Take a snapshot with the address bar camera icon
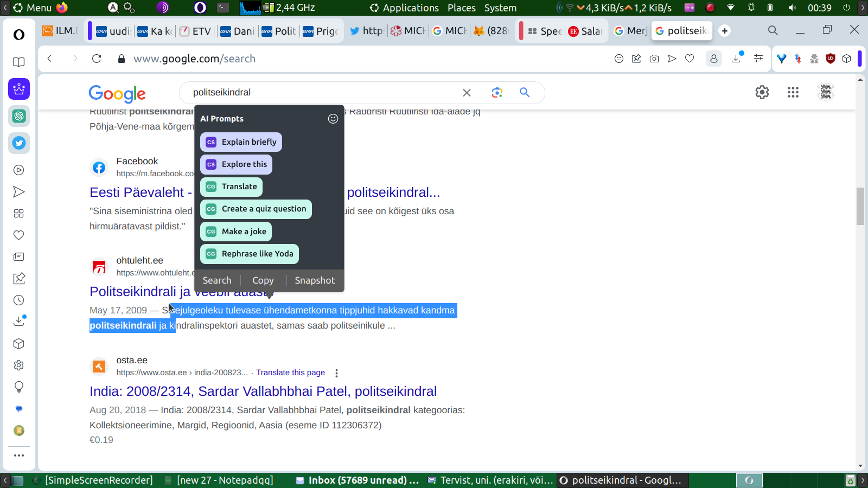 tap(654, 59)
